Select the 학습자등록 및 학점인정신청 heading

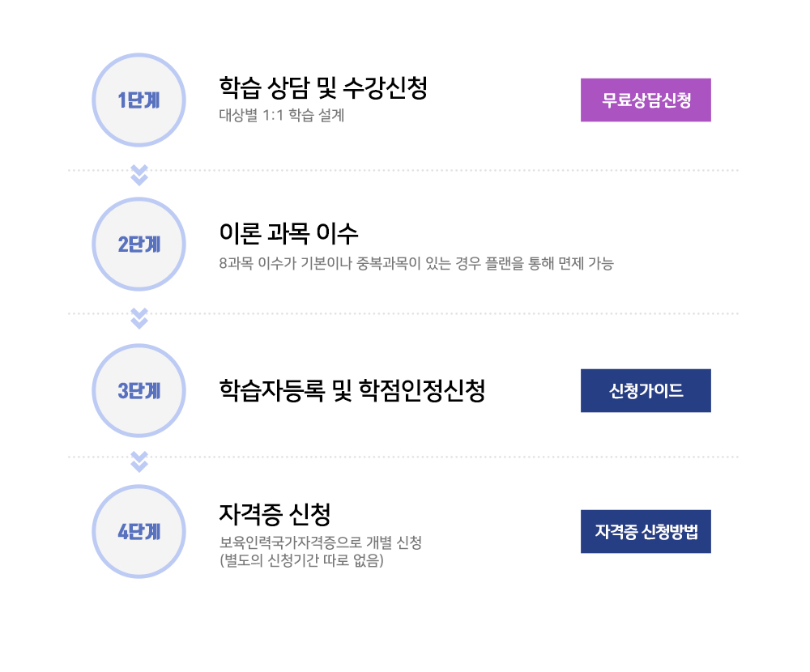352,390
